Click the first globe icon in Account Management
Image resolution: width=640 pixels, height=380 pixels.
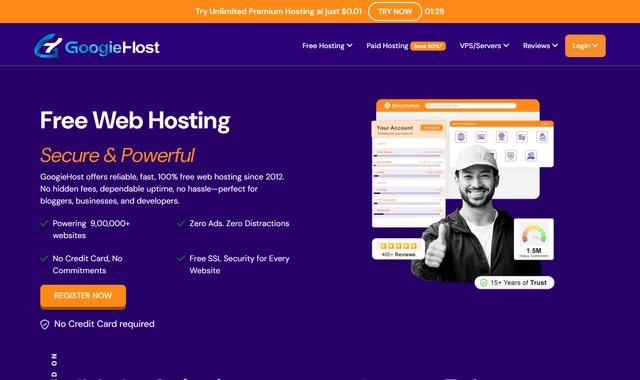461,137
